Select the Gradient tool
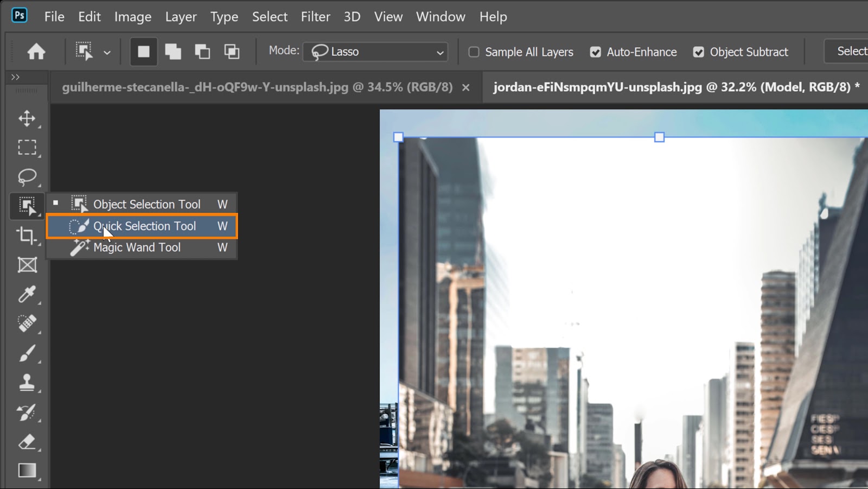 click(x=27, y=471)
